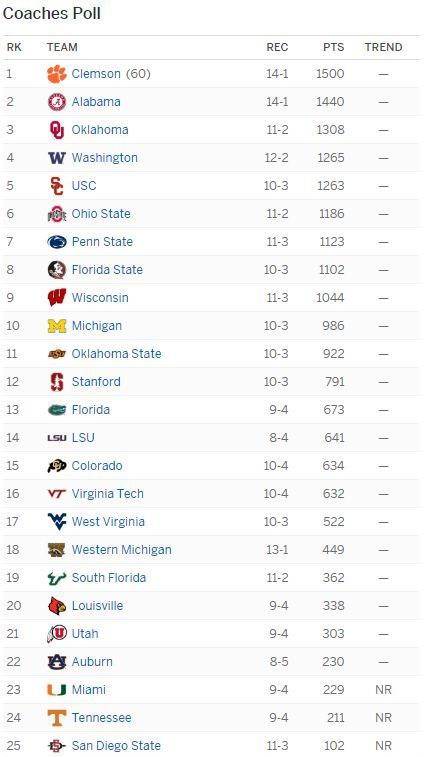Click the Oklahoma OU logo
The height and width of the screenshot is (757, 424).
[57, 130]
